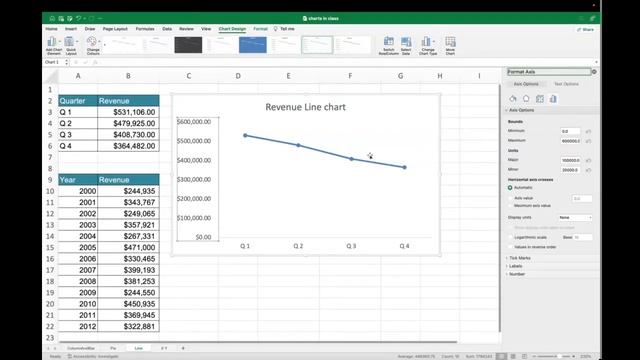640x360 pixels.
Task: Add a new sheet with plus button
Action: (x=183, y=348)
